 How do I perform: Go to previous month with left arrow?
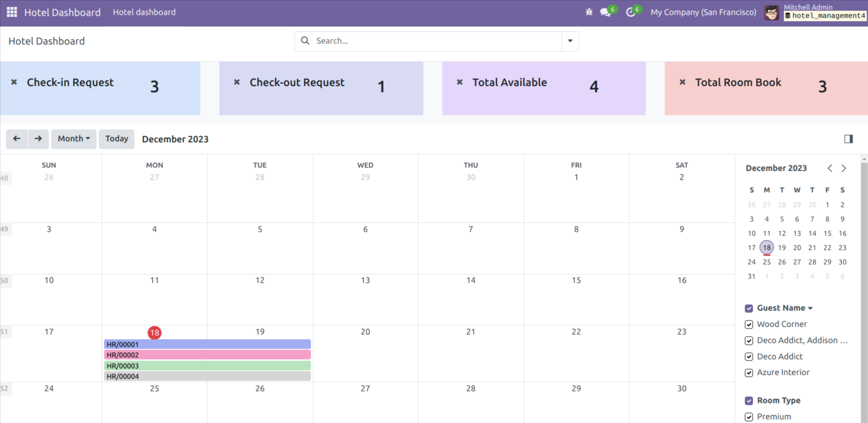(17, 139)
